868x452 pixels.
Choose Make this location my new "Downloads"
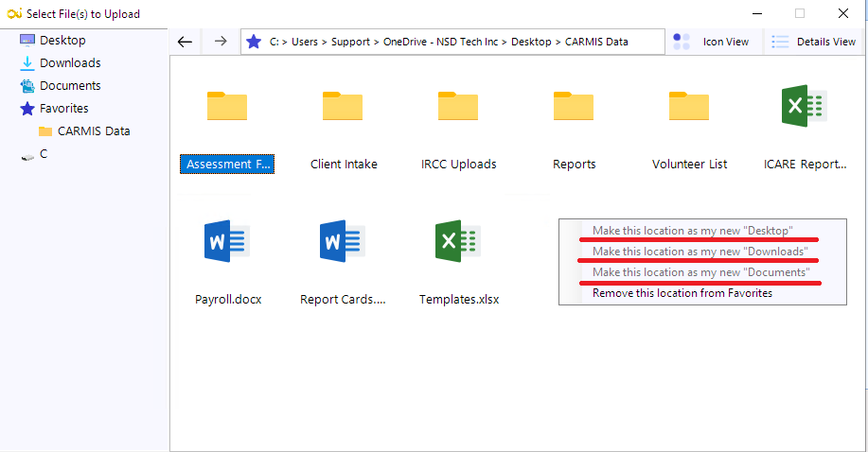[x=700, y=252]
